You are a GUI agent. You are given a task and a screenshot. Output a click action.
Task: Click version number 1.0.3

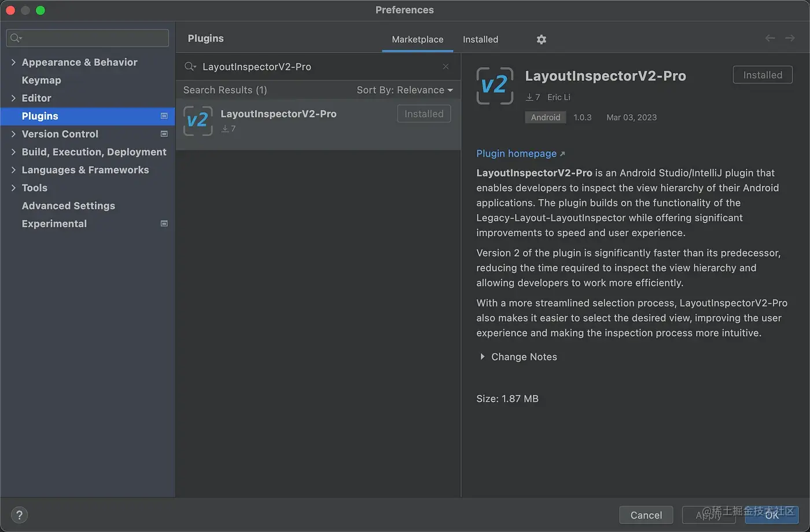coord(583,117)
